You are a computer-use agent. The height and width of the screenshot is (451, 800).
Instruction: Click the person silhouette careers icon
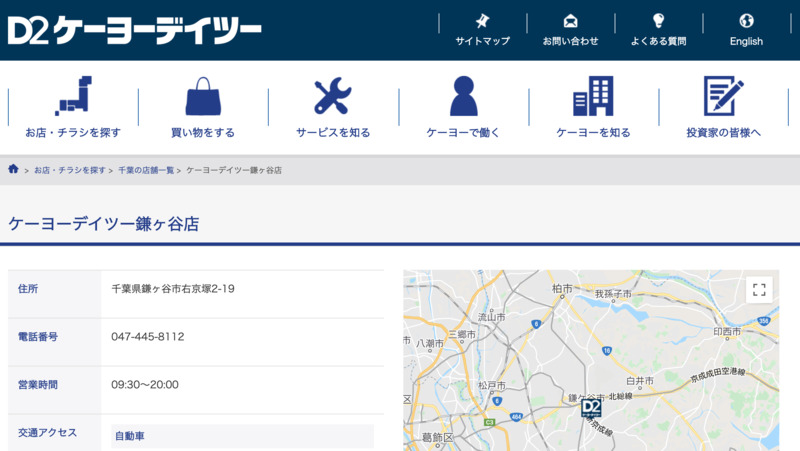463,96
